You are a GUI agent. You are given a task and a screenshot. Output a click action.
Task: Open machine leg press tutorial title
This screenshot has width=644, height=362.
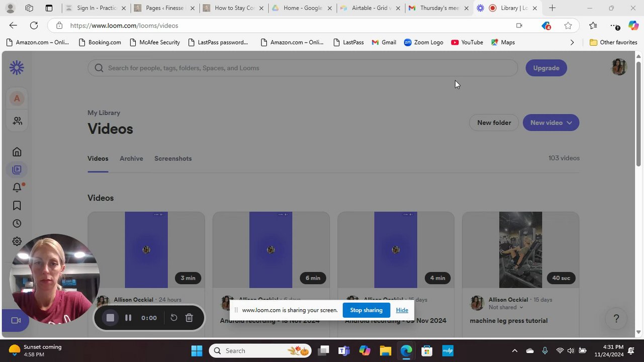pos(508,321)
